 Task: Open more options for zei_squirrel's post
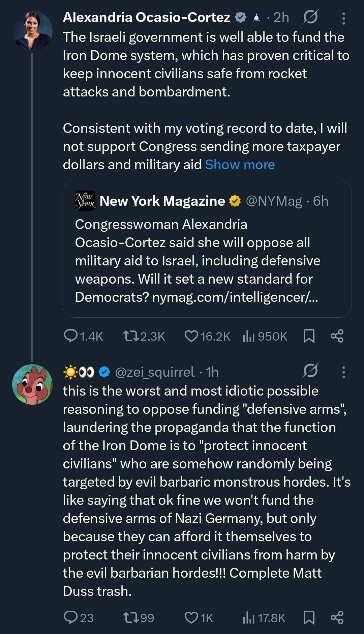point(343,372)
